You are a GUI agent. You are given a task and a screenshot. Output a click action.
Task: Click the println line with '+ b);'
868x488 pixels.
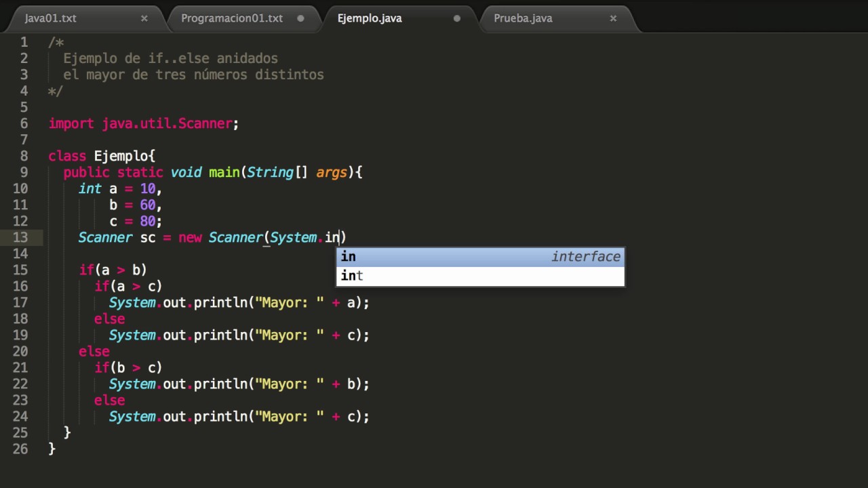(239, 384)
